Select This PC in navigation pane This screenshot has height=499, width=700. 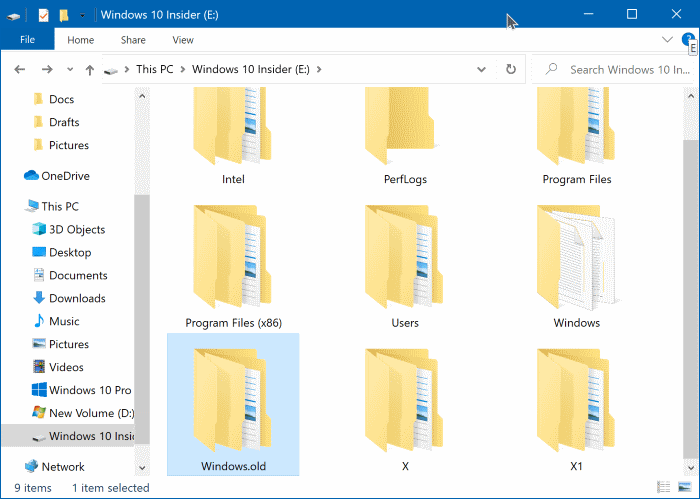(x=51, y=206)
